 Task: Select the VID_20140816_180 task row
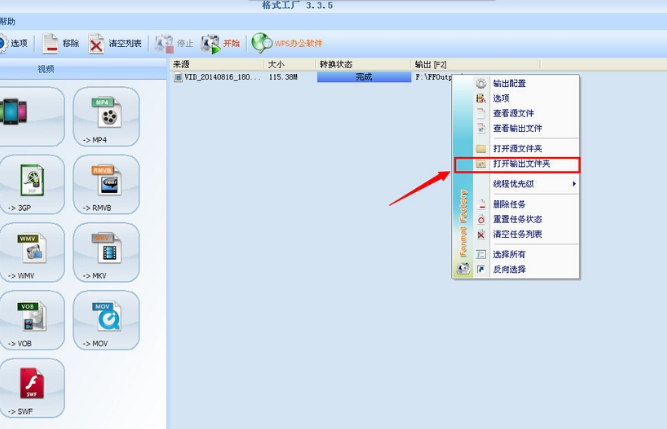tap(217, 77)
